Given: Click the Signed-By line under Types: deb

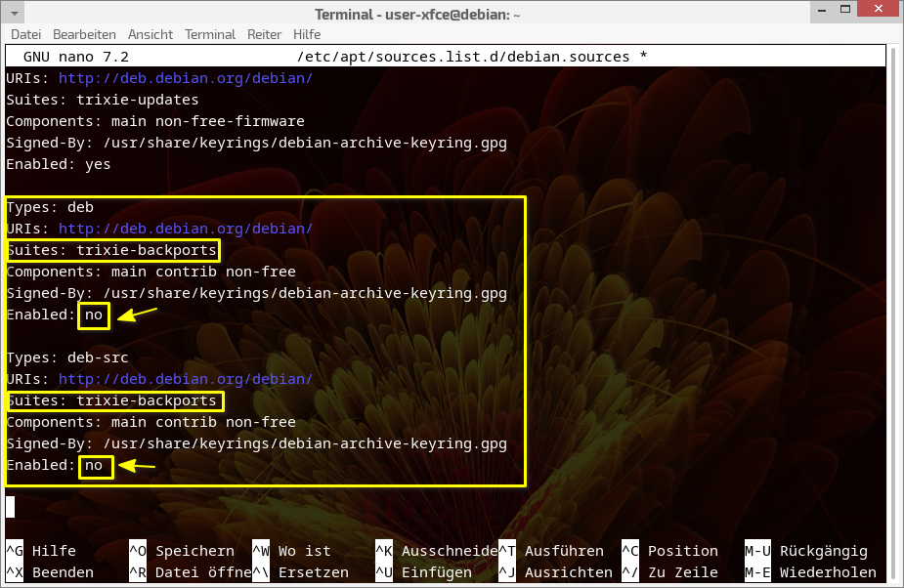Looking at the screenshot, I should (257, 293).
